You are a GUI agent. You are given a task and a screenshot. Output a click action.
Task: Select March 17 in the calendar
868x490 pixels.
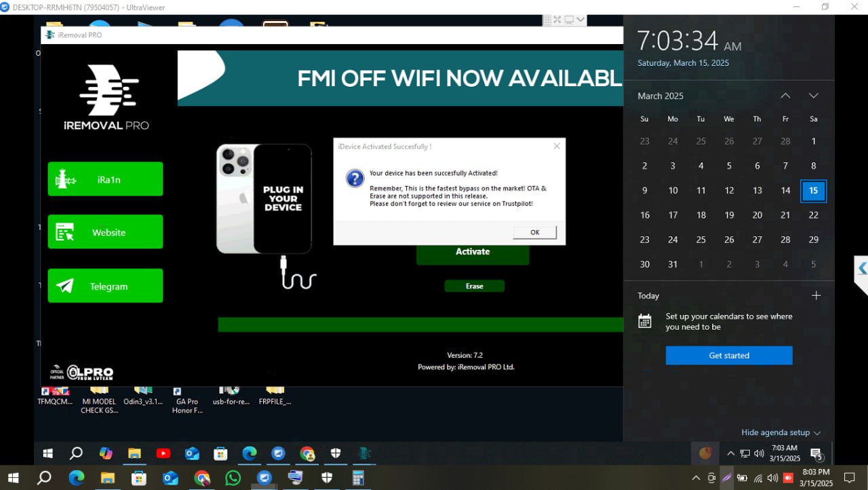(x=673, y=215)
